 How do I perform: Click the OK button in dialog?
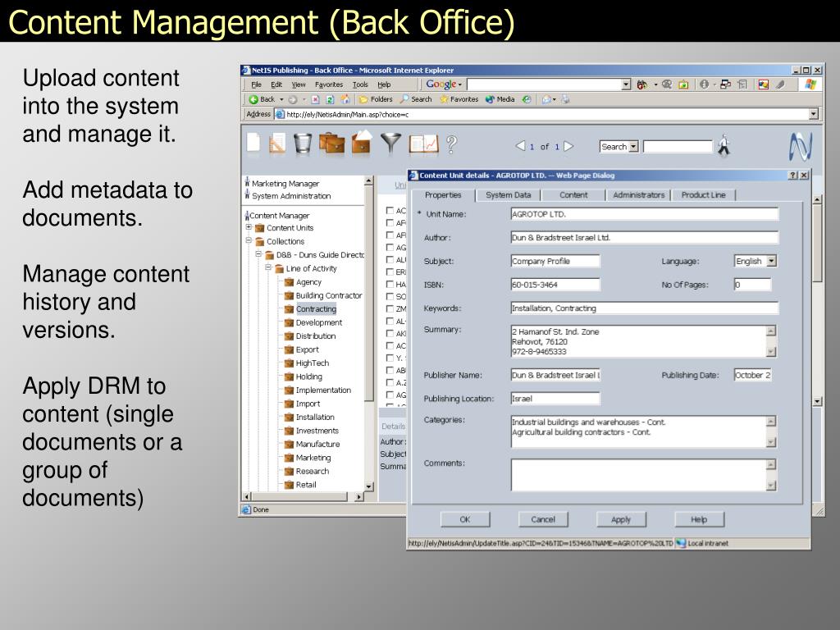coord(465,519)
